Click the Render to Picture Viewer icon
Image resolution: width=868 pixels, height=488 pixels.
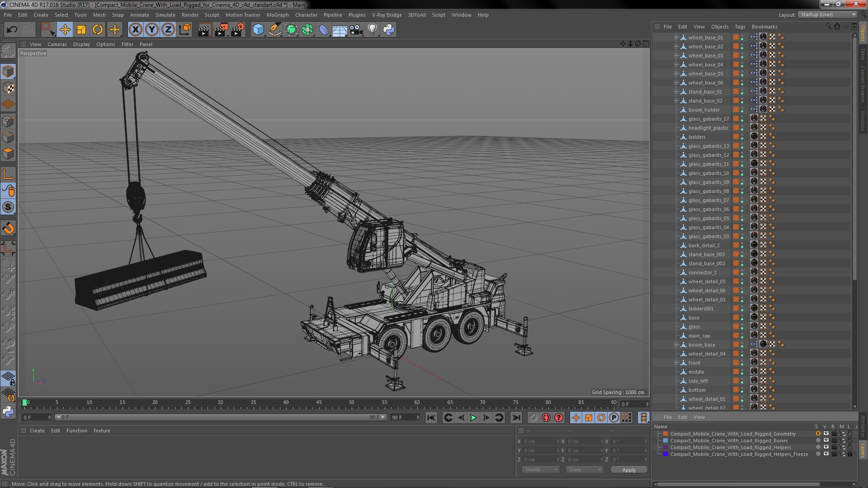tap(221, 30)
